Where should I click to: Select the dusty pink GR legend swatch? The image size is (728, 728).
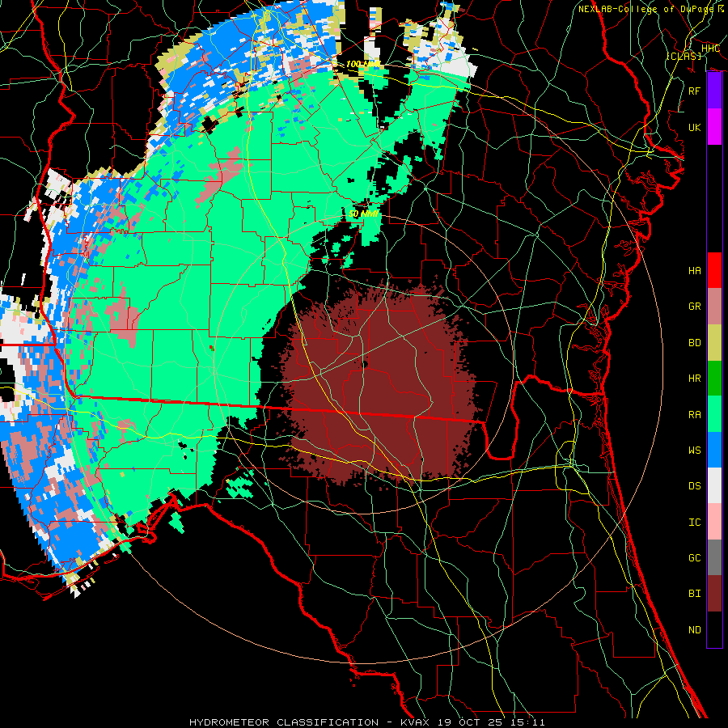click(714, 307)
